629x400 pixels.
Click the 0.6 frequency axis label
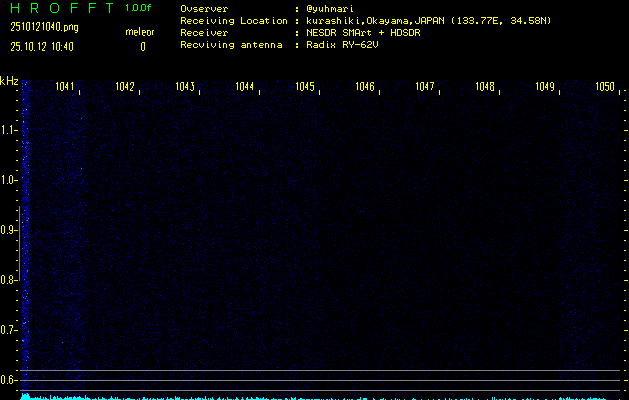8,380
